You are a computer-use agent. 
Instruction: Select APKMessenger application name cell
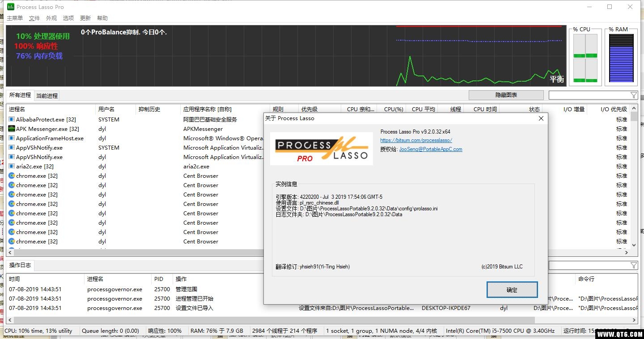pos(203,129)
